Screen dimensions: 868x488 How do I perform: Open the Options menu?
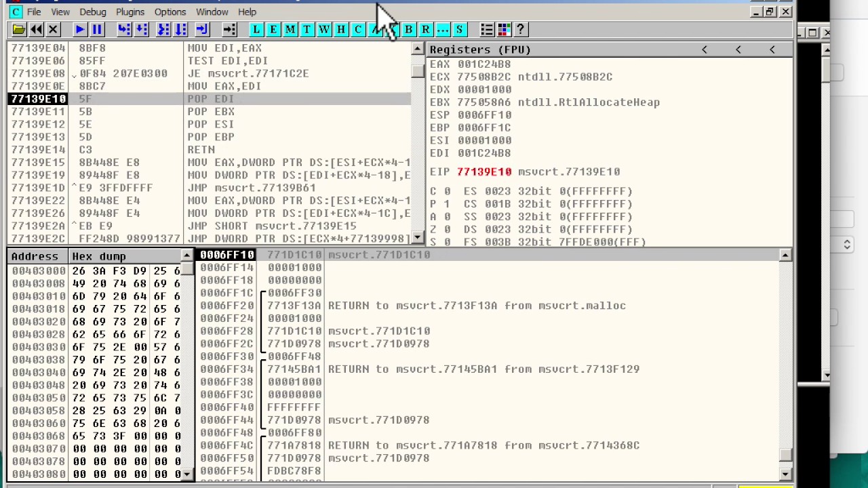coord(170,12)
